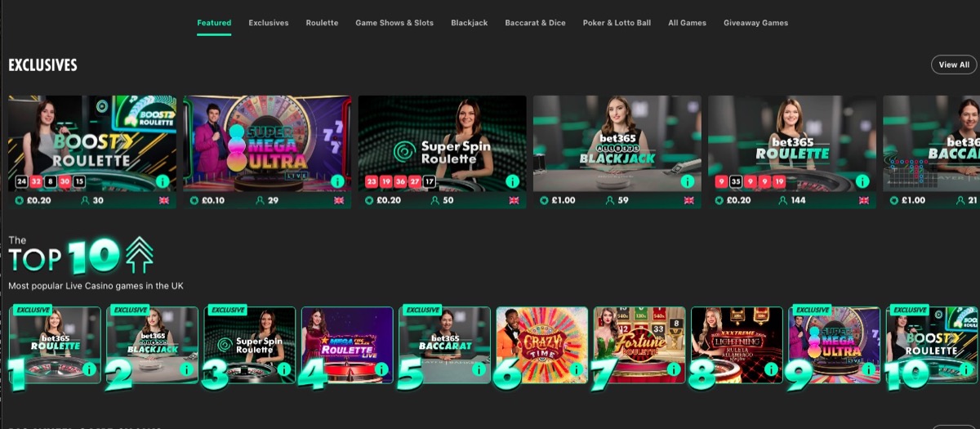Click UK flag icon under Super Mega Ultra card

339,200
